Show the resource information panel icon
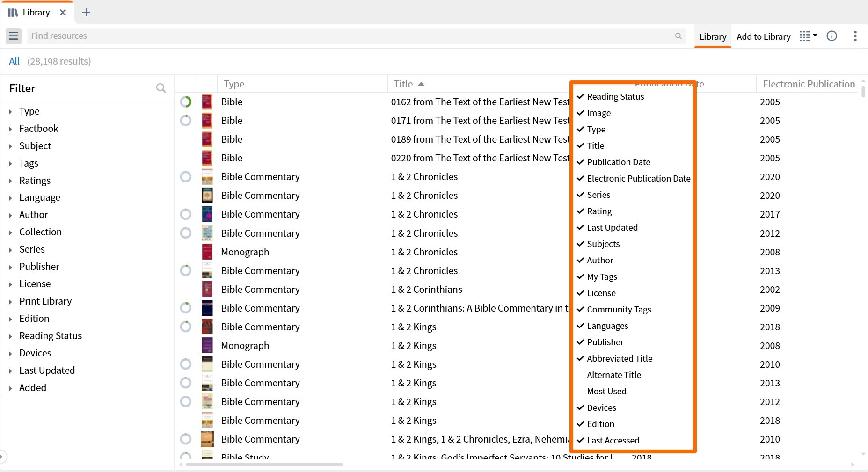Viewport: 868px width, 472px height. [x=832, y=36]
